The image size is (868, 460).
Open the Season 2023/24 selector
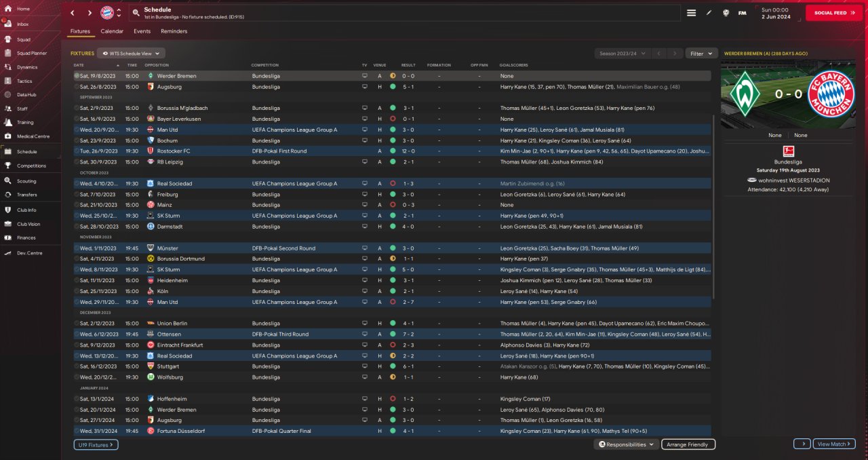622,53
